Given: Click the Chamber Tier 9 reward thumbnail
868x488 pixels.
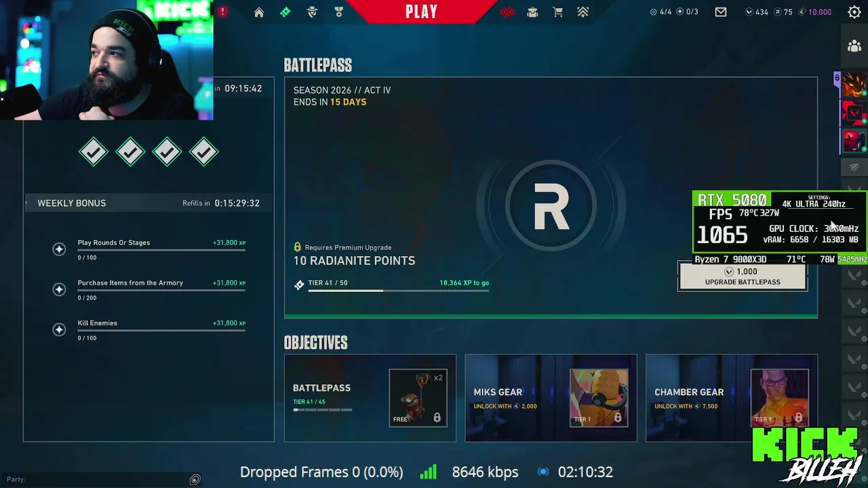Looking at the screenshot, I should pyautogui.click(x=780, y=398).
